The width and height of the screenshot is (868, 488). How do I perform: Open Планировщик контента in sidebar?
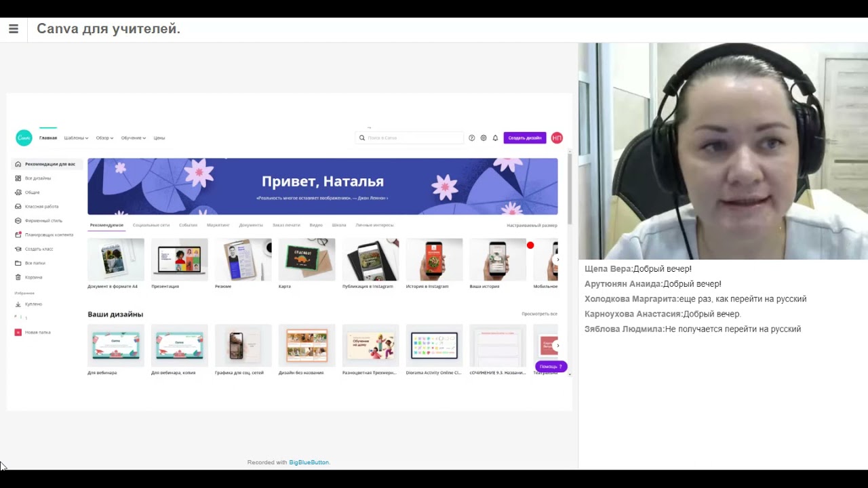(x=49, y=235)
